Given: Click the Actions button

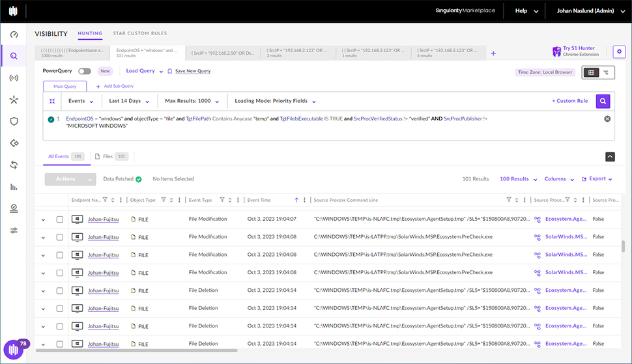Looking at the screenshot, I should (x=70, y=179).
